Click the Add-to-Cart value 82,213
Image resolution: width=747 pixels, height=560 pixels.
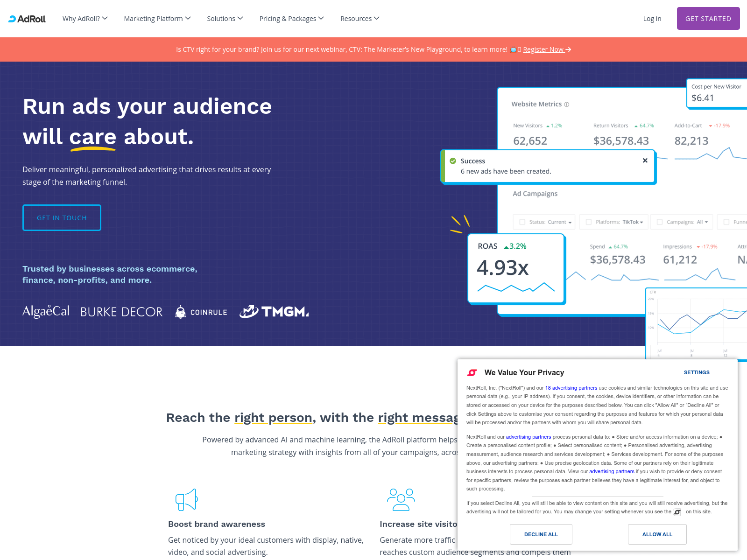point(691,141)
